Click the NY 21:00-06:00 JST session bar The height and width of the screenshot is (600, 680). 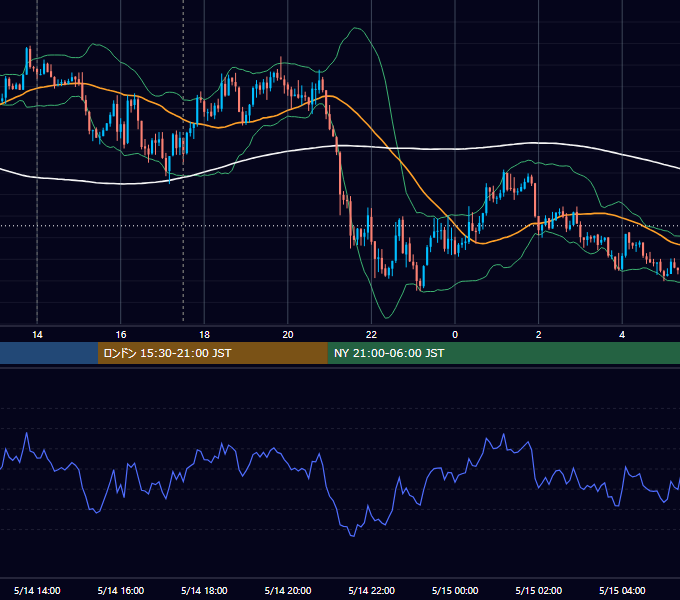coord(503,353)
